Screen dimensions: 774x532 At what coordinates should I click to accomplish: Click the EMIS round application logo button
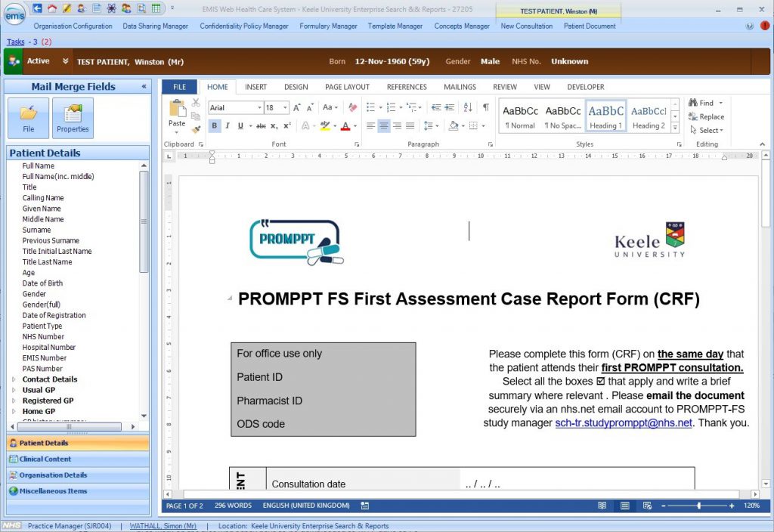[x=14, y=14]
